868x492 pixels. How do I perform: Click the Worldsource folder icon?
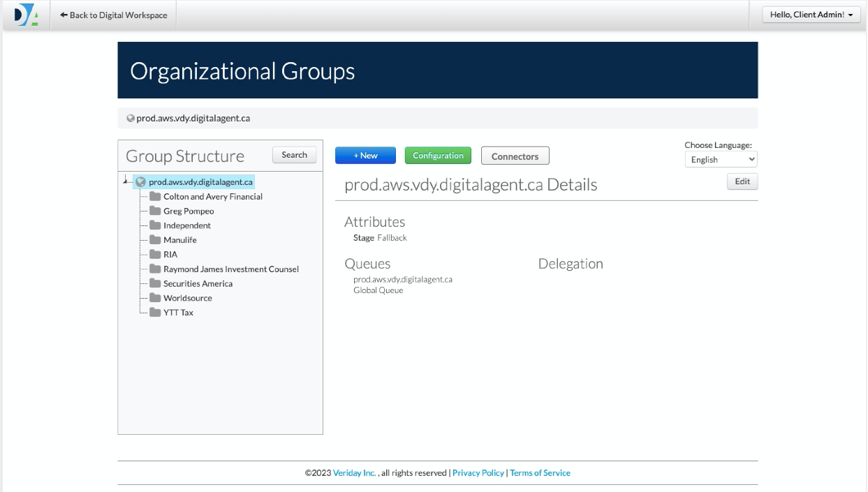click(x=155, y=298)
